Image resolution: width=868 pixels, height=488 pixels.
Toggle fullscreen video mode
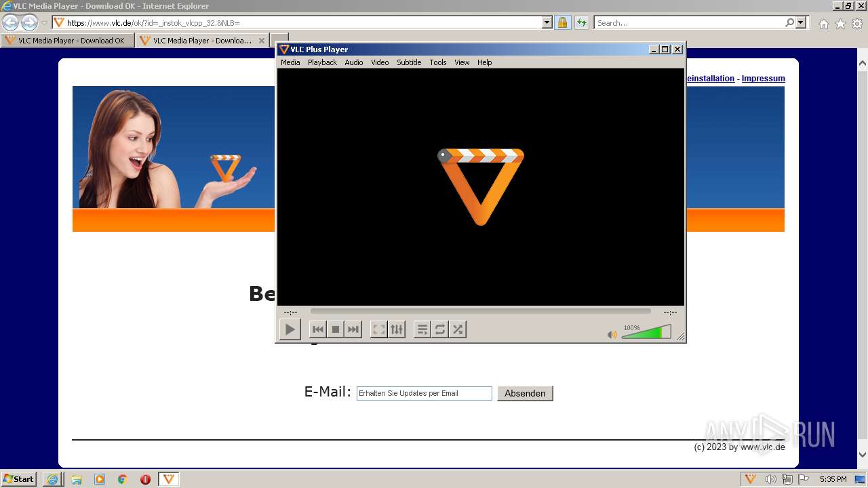coord(379,329)
